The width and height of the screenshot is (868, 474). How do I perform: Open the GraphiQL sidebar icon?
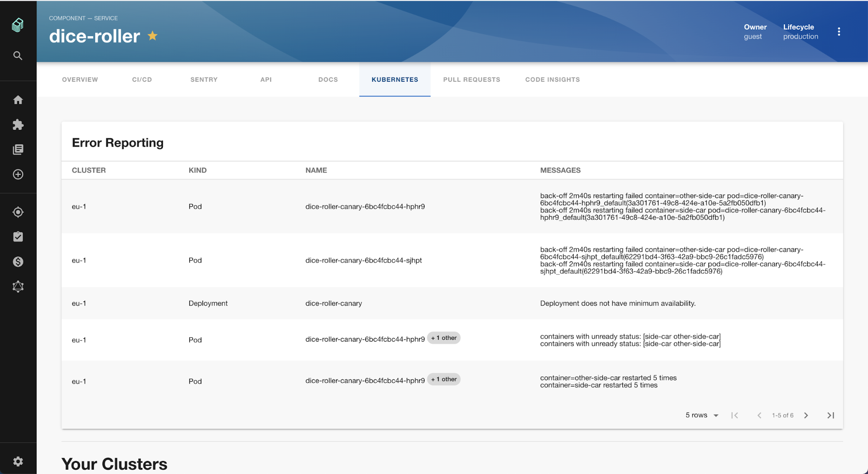coord(18,286)
